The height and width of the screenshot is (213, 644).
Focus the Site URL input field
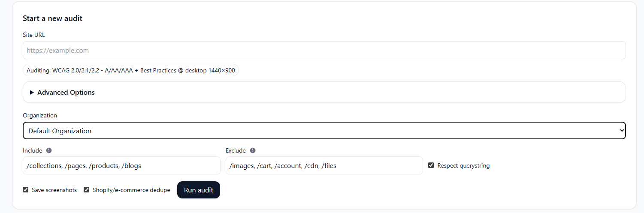click(324, 50)
